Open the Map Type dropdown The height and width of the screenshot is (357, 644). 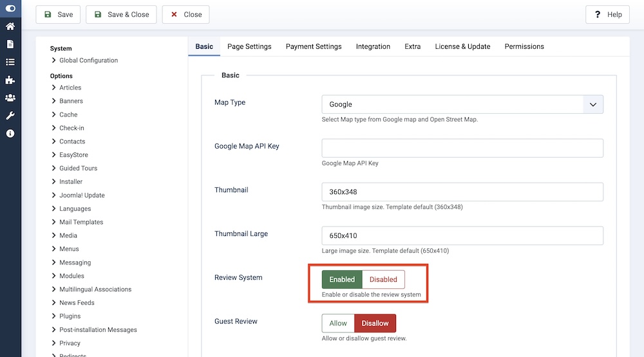pos(462,104)
